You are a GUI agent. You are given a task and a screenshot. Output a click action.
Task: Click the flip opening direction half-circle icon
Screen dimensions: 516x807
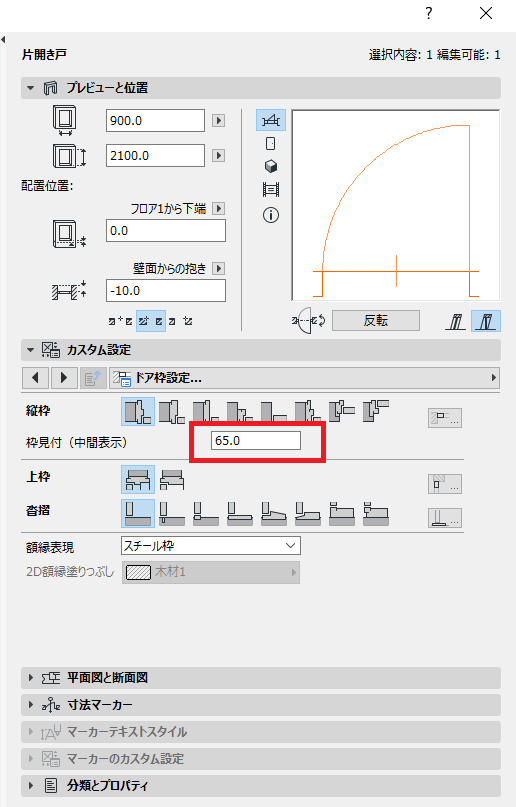point(308,321)
